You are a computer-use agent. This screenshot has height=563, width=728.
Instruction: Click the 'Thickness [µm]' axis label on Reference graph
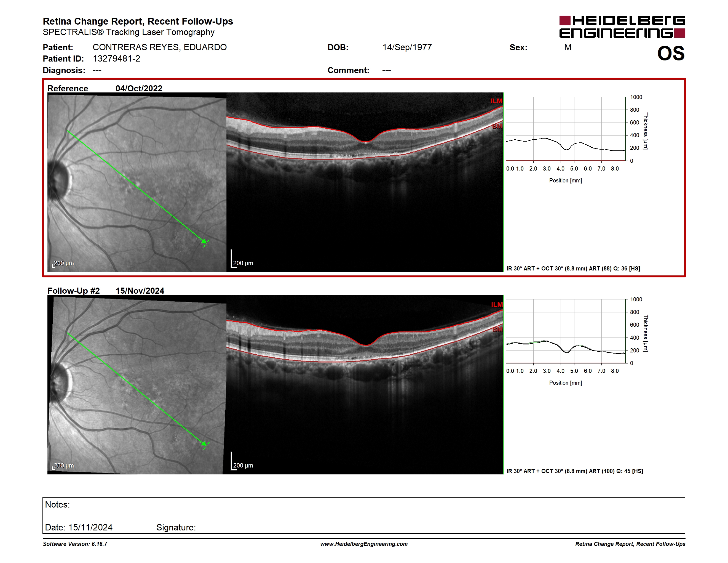[x=646, y=131]
